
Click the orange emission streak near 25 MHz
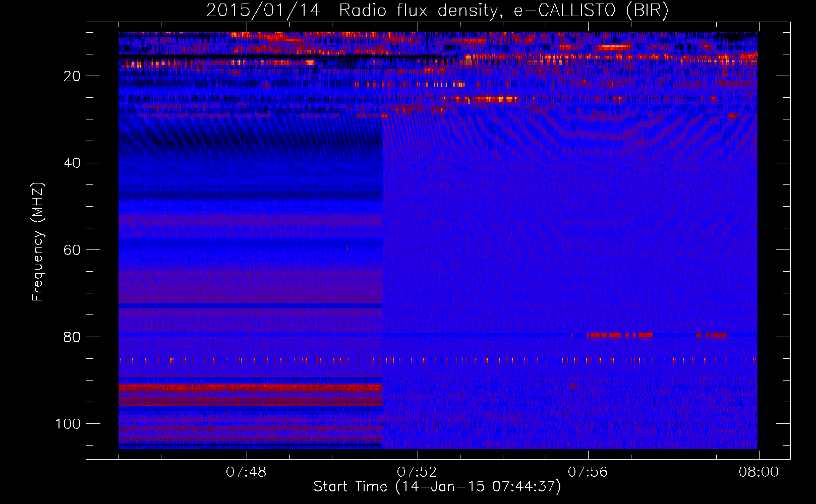pos(482,100)
